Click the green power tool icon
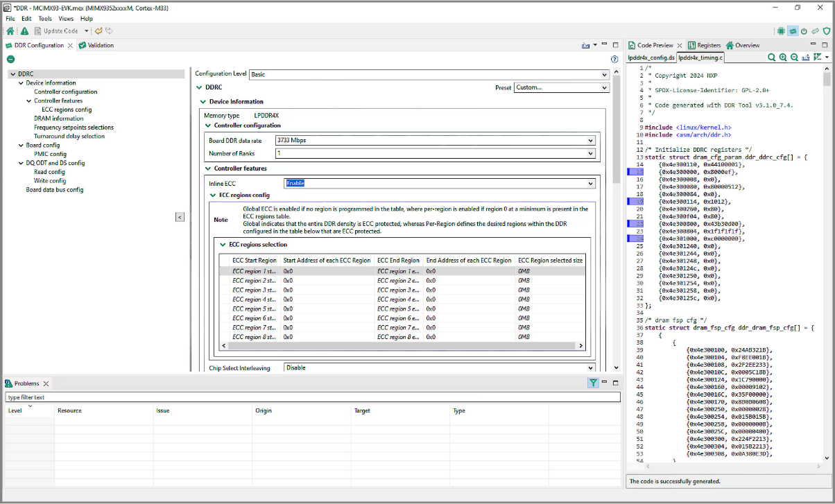Screen dimensions: 835x504 (x=804, y=31)
